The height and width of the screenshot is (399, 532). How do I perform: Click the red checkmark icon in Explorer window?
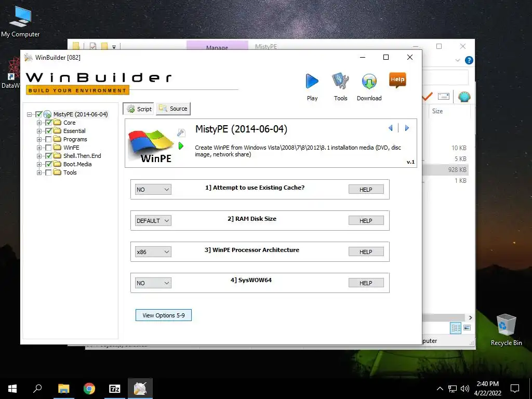427,97
